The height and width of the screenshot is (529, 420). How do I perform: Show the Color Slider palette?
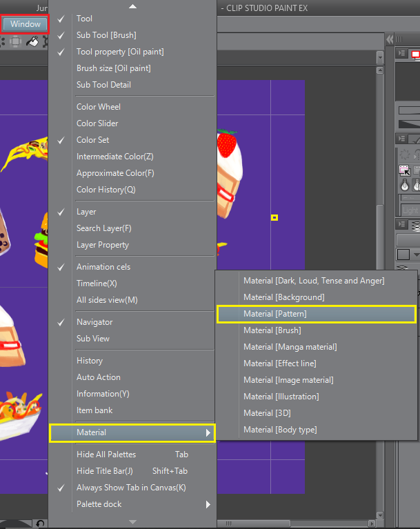tap(132, 123)
